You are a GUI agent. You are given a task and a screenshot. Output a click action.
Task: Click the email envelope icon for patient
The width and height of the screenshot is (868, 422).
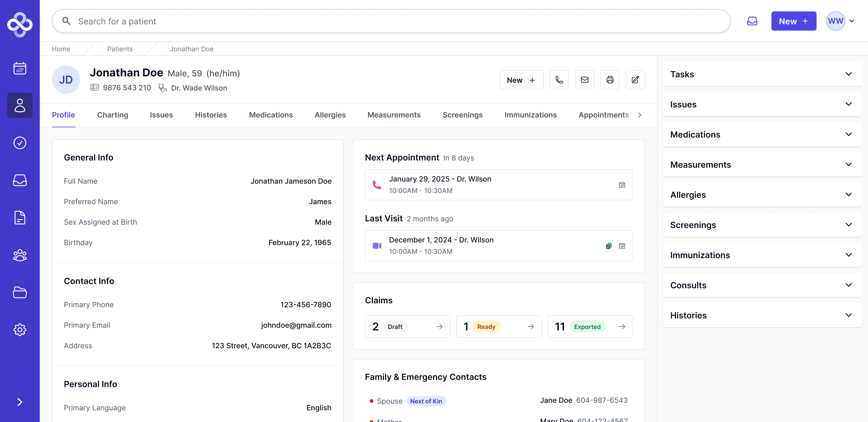click(584, 80)
